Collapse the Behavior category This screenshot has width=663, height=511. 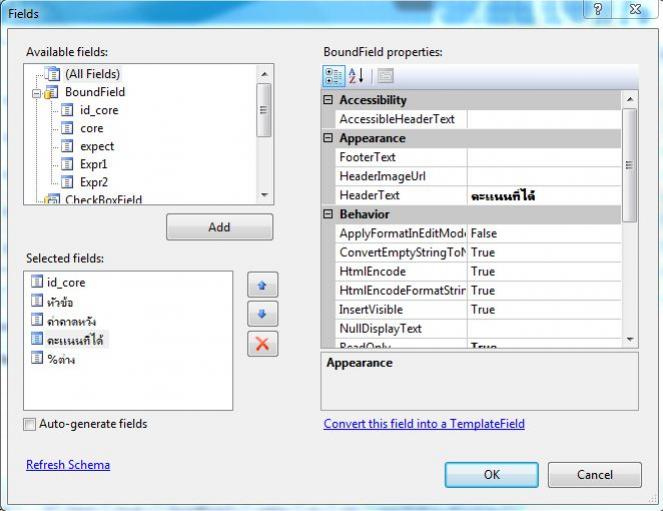coord(328,214)
